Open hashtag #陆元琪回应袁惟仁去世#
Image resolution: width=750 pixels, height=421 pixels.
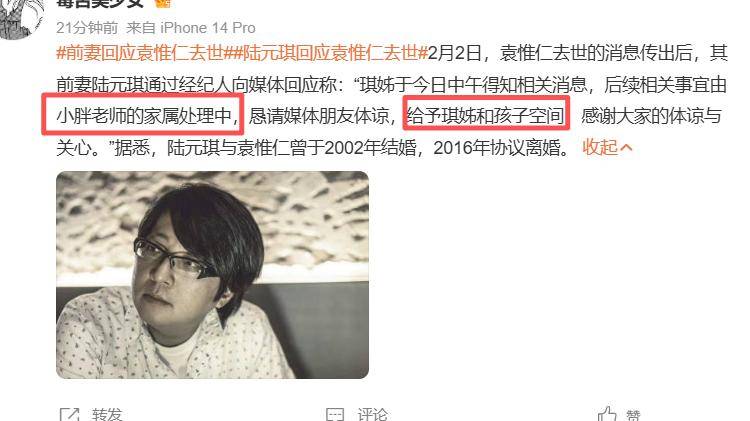(326, 53)
